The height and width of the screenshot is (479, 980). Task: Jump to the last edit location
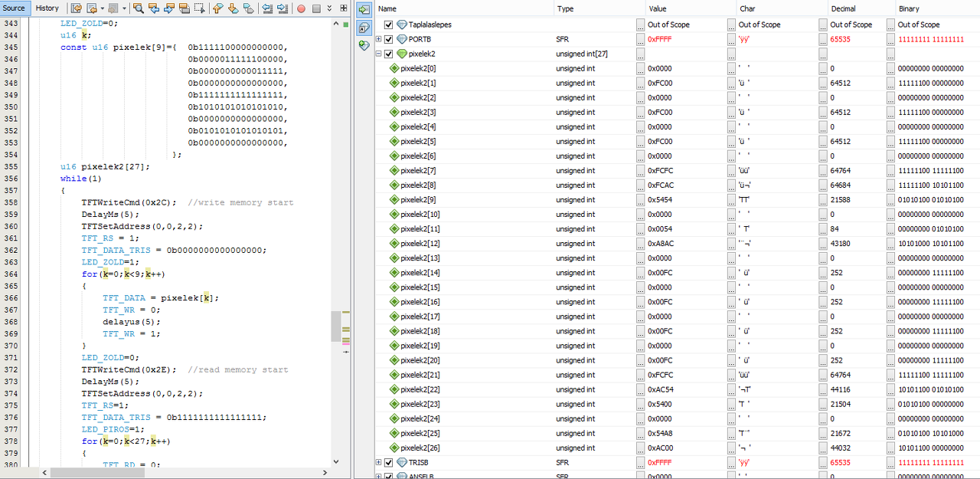click(x=77, y=8)
